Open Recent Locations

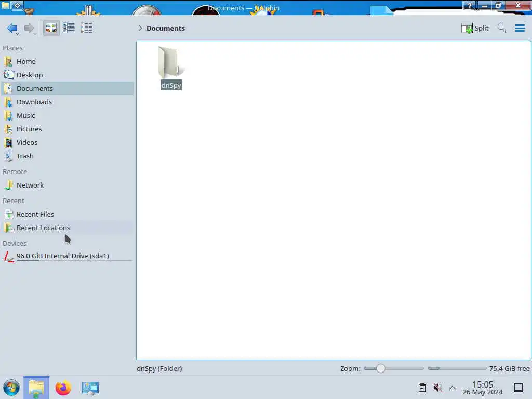click(68, 228)
